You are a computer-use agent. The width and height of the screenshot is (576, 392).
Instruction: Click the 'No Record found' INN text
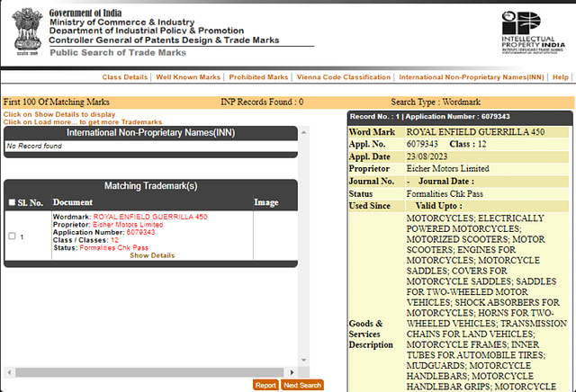[34, 146]
